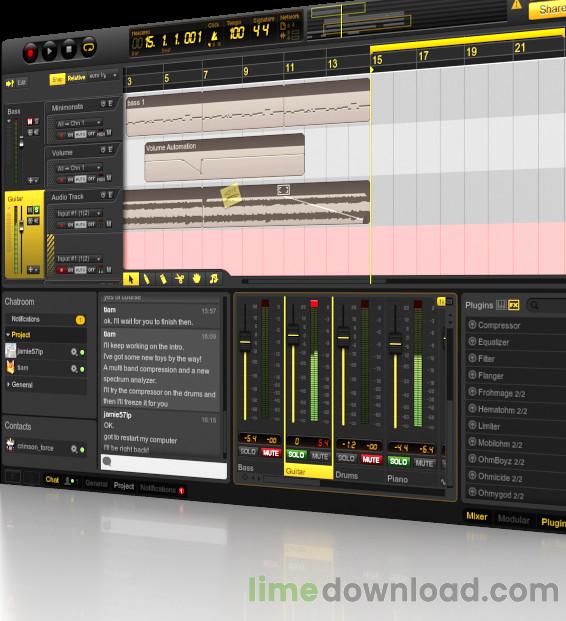This screenshot has width=566, height=621.
Task: Click the keyboard instruments icon beside Plugins
Action: point(501,305)
